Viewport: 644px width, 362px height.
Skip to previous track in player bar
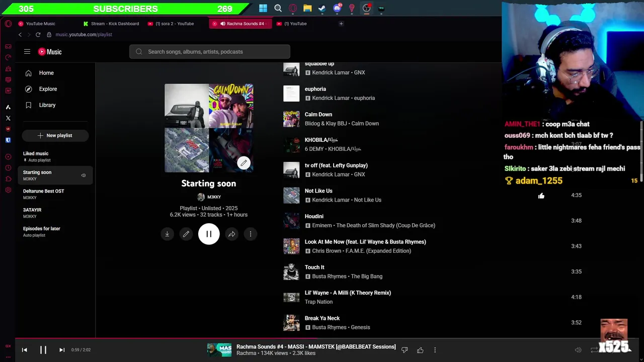24,350
